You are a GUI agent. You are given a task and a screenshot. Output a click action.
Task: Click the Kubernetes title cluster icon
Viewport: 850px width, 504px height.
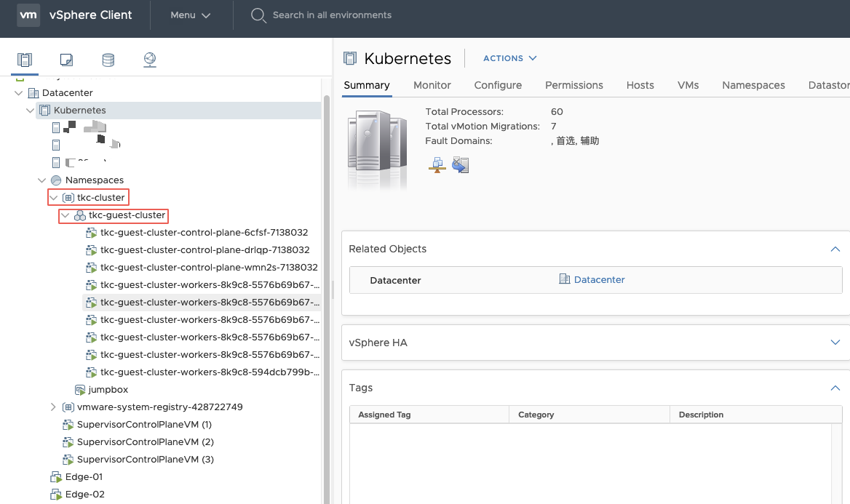350,58
